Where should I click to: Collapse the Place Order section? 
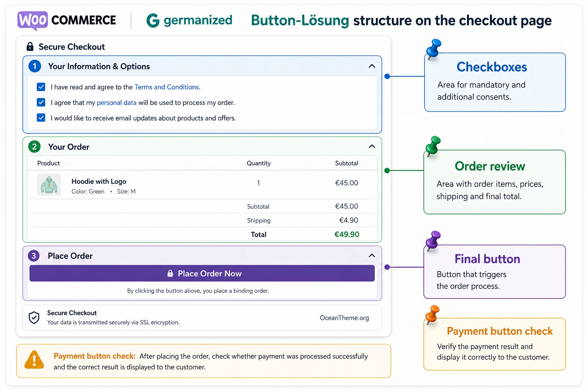click(372, 256)
